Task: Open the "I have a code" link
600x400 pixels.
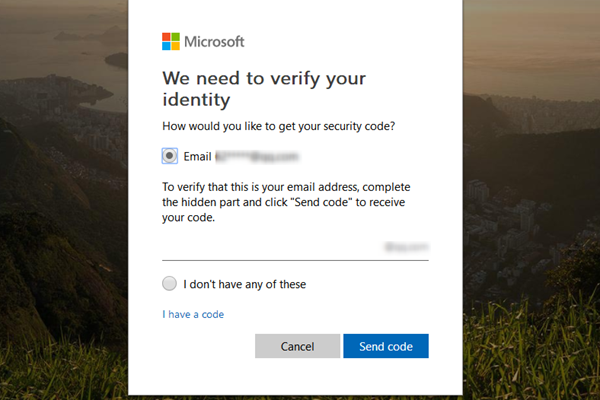Action: [x=193, y=314]
